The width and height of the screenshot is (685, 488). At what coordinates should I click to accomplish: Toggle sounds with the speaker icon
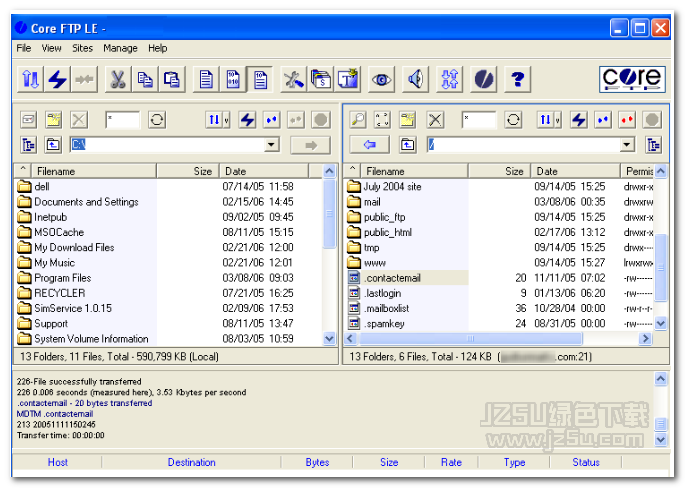415,80
